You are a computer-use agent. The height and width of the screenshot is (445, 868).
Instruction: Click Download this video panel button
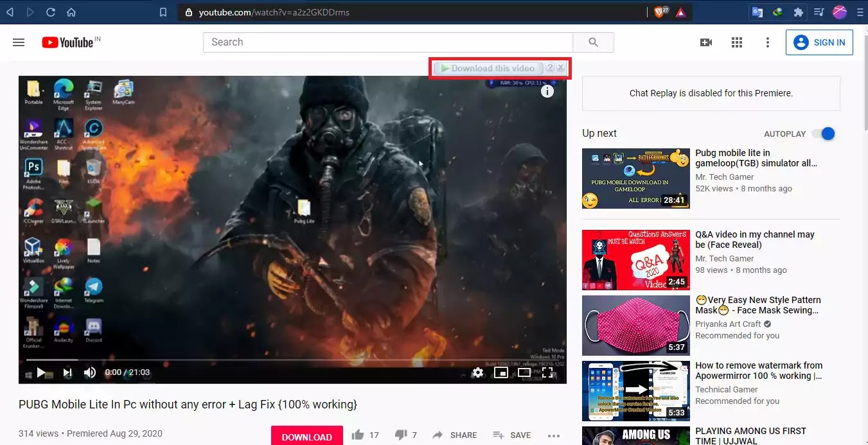(488, 68)
